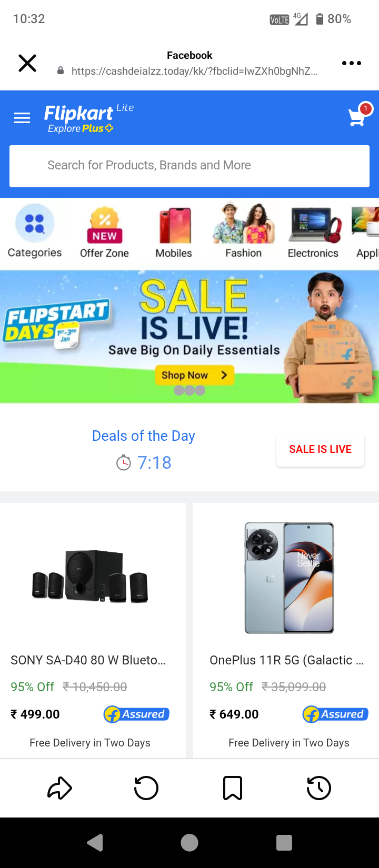379x868 pixels.
Task: Open the three-dot browser menu
Action: [x=352, y=63]
